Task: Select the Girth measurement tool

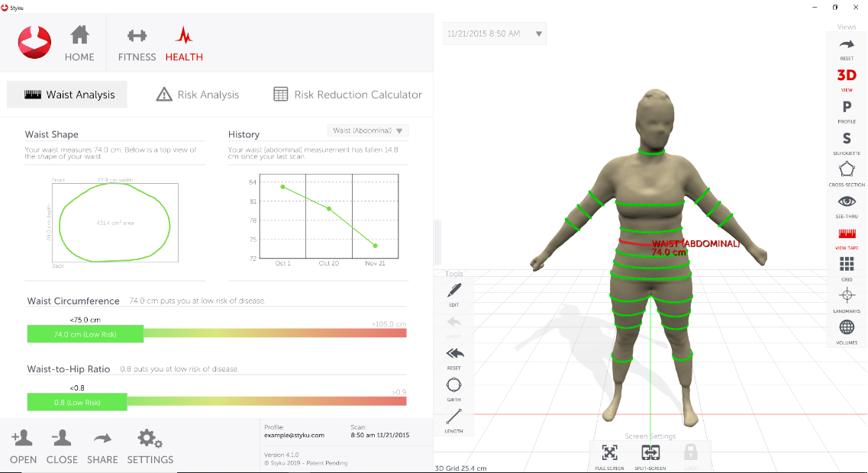Action: pos(454,385)
